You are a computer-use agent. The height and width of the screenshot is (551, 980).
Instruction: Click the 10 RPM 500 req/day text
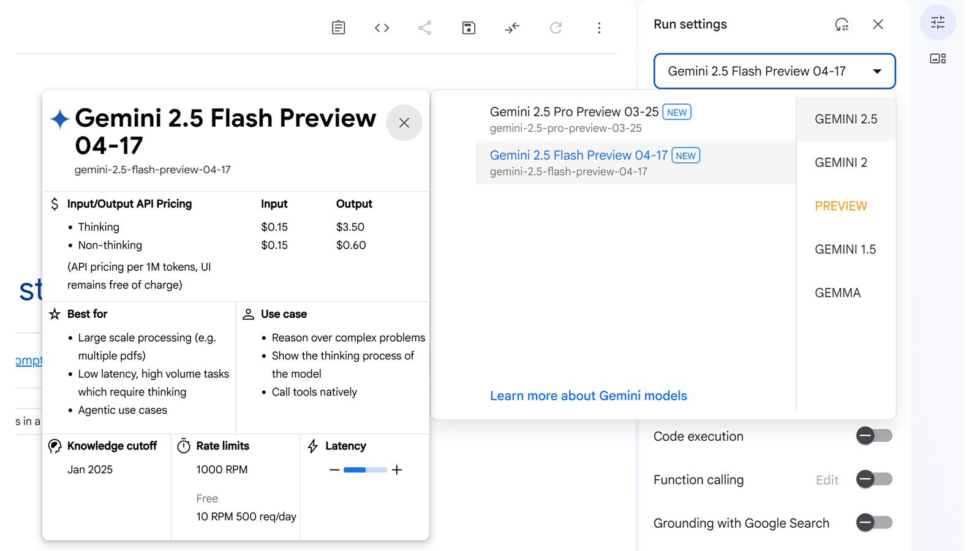click(x=246, y=517)
